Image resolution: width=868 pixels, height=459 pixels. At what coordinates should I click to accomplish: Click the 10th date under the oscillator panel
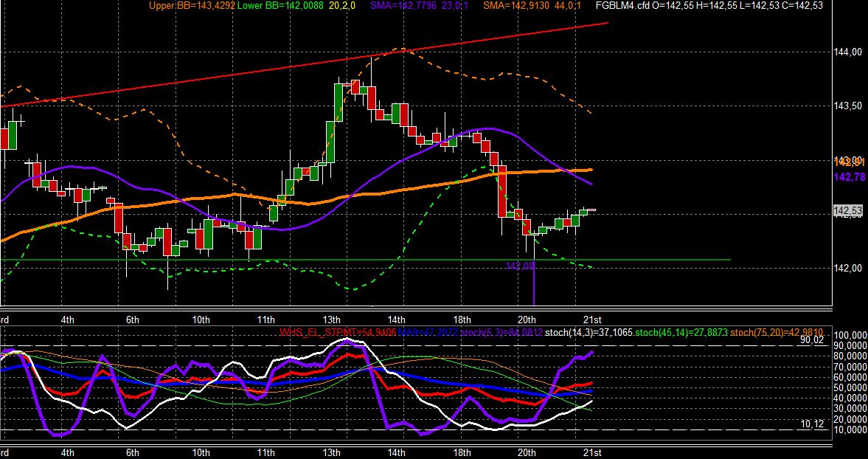click(201, 452)
